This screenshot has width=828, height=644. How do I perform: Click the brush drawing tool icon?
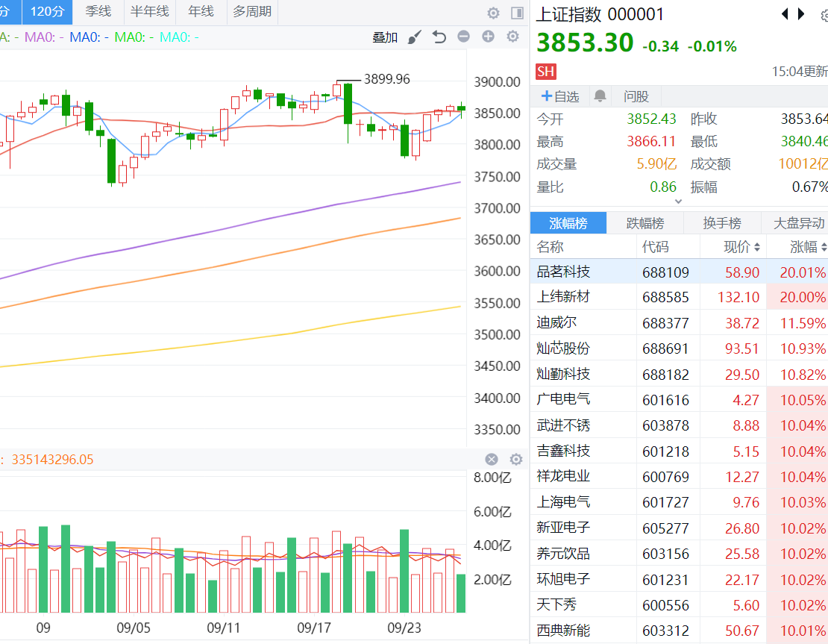pos(415,37)
